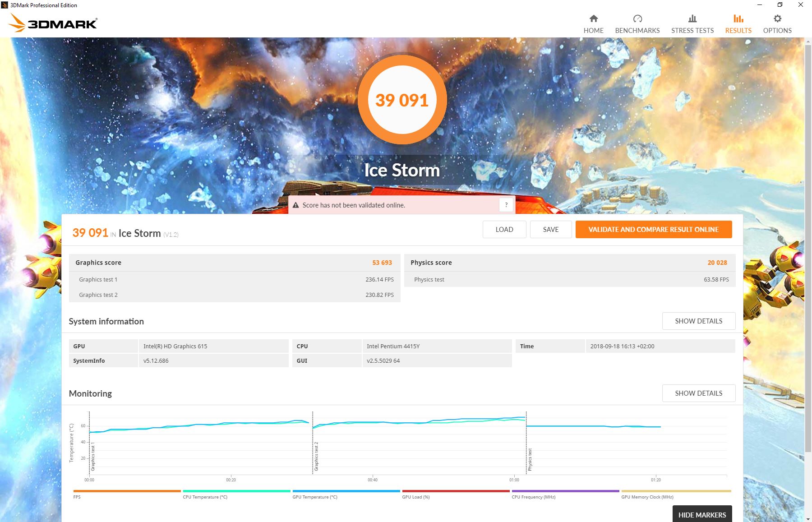Screen dimensions: 812x522
Task: Click VALIDATE AND COMPARE RESULT ONLINE
Action: [654, 229]
